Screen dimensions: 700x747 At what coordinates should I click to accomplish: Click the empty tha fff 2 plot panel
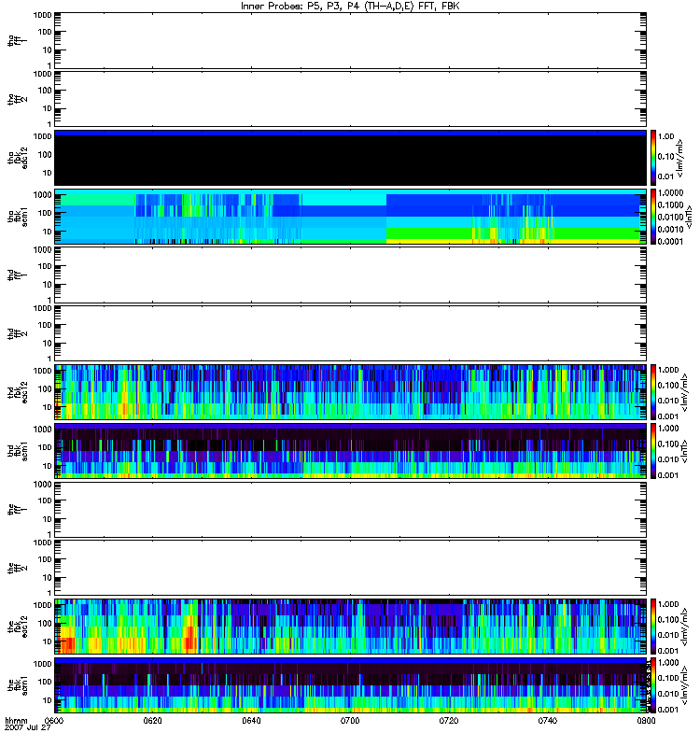point(350,99)
